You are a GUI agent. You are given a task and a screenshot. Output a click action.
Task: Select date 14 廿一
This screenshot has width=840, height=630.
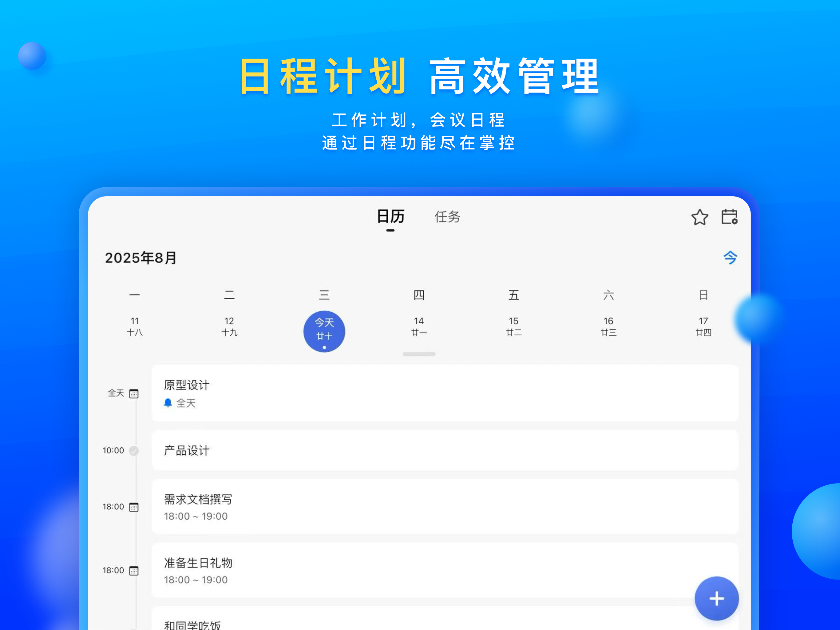(419, 327)
